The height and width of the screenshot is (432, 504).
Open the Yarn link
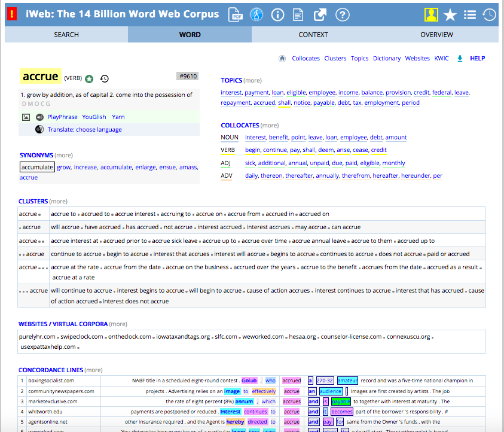[118, 117]
